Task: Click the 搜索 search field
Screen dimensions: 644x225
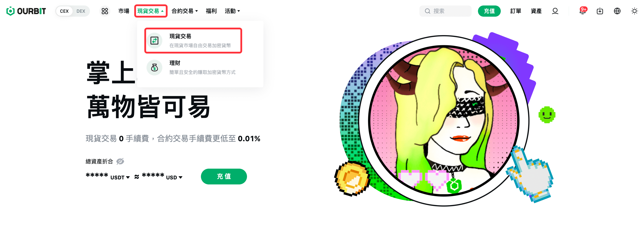Action: (445, 11)
